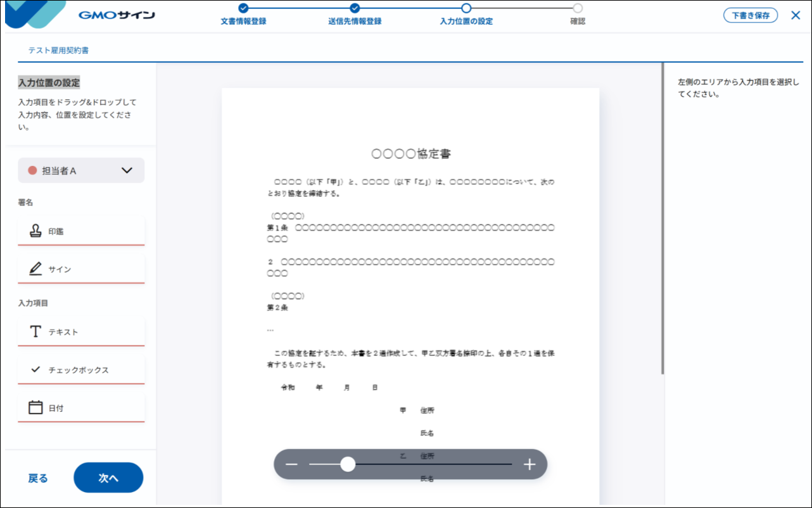Click the 下書き保存 button
Screen dimensions: 812x508
point(751,16)
